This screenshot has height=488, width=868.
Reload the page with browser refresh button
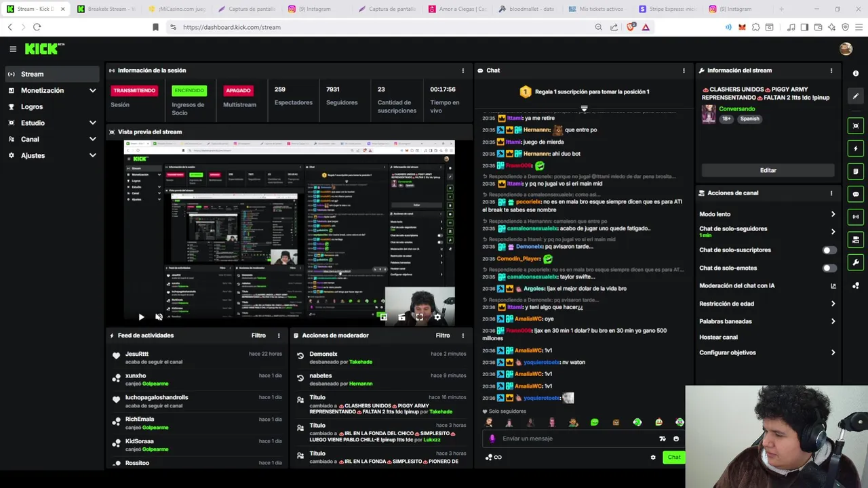point(37,27)
